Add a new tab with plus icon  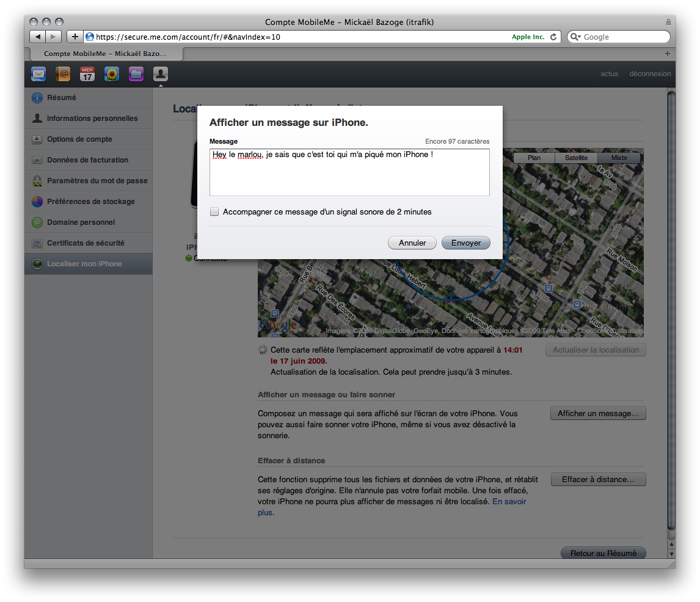point(668,54)
